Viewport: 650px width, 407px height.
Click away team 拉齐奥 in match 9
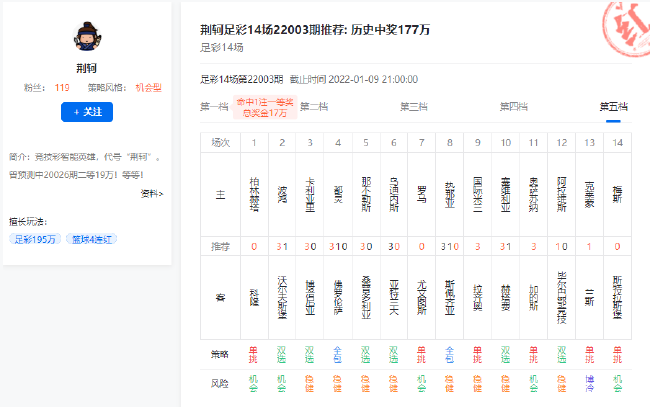click(478, 298)
